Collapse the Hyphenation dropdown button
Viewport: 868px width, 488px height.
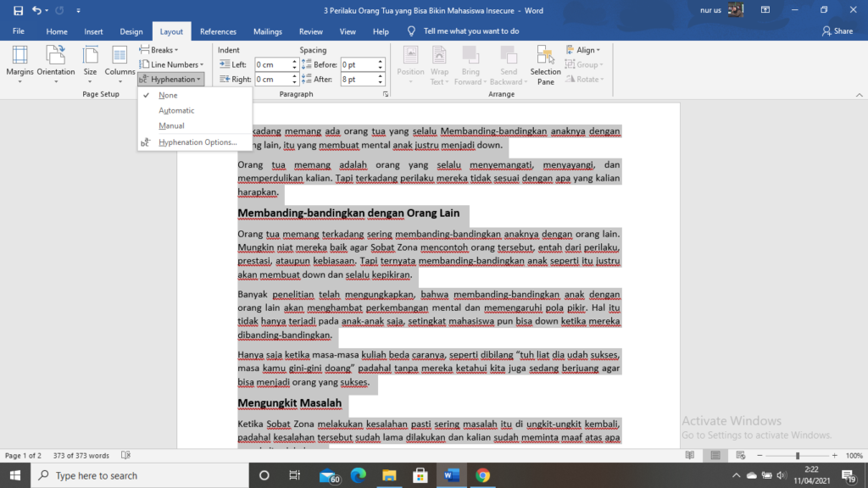(170, 79)
